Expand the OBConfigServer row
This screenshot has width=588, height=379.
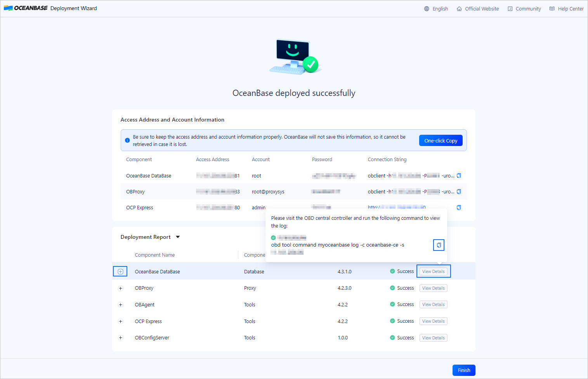[120, 338]
